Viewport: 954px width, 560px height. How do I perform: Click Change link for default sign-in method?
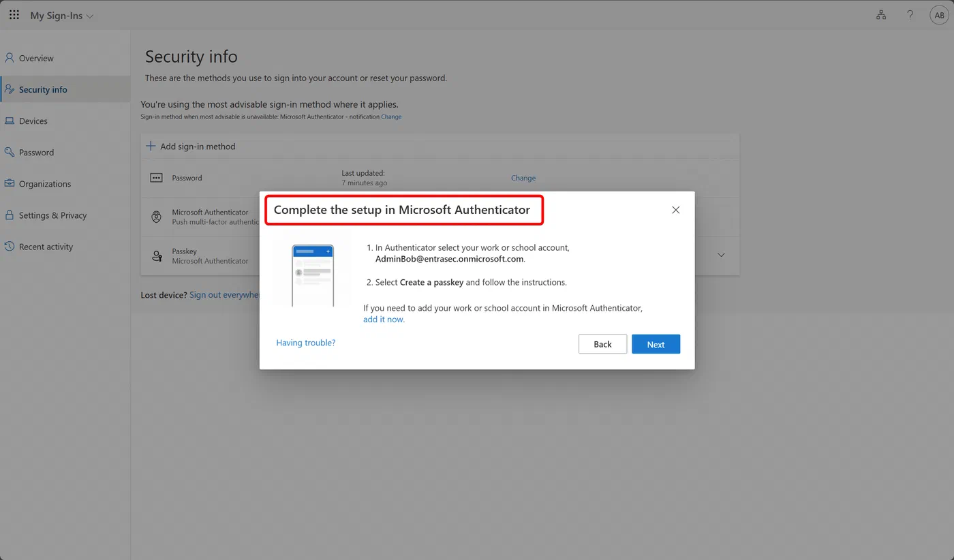[391, 116]
